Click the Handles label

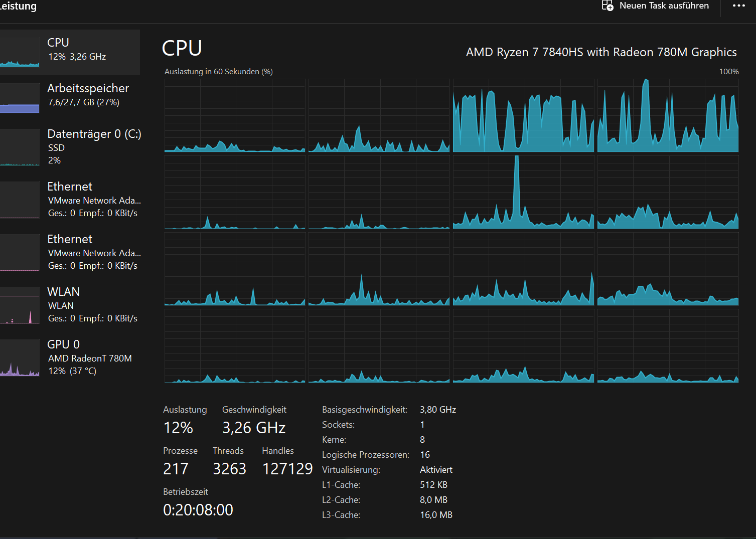click(278, 451)
